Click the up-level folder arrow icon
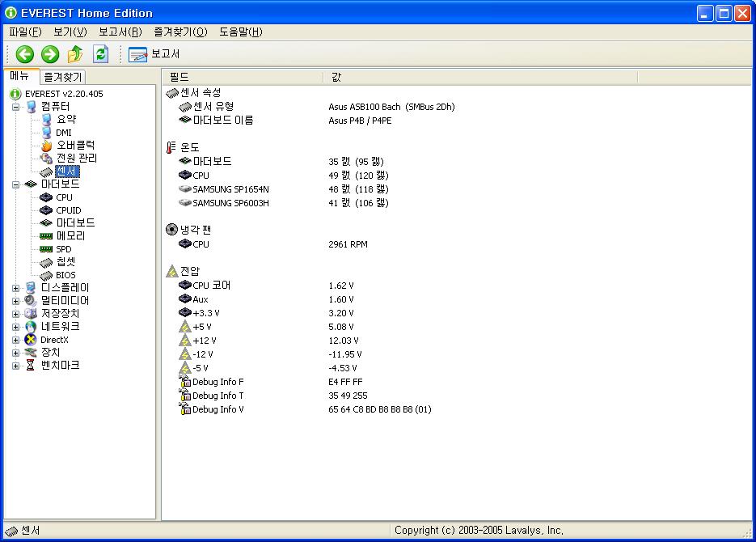Viewport: 756px width, 542px height. 75,54
